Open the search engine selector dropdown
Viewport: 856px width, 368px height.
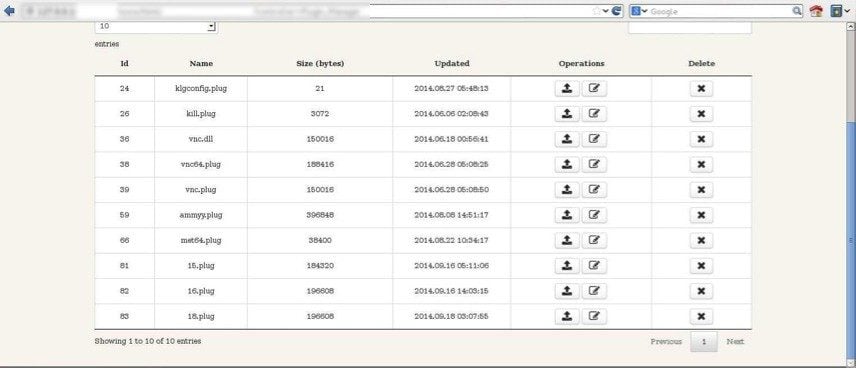[639, 11]
